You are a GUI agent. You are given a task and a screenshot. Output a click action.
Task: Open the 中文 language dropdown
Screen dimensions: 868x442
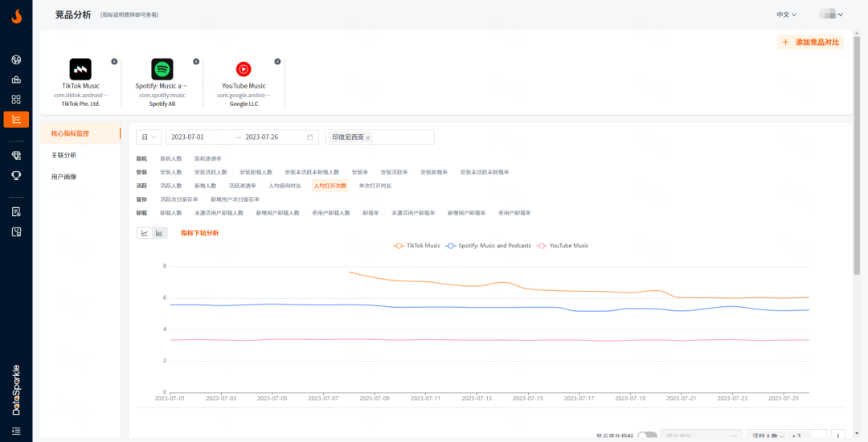786,14
